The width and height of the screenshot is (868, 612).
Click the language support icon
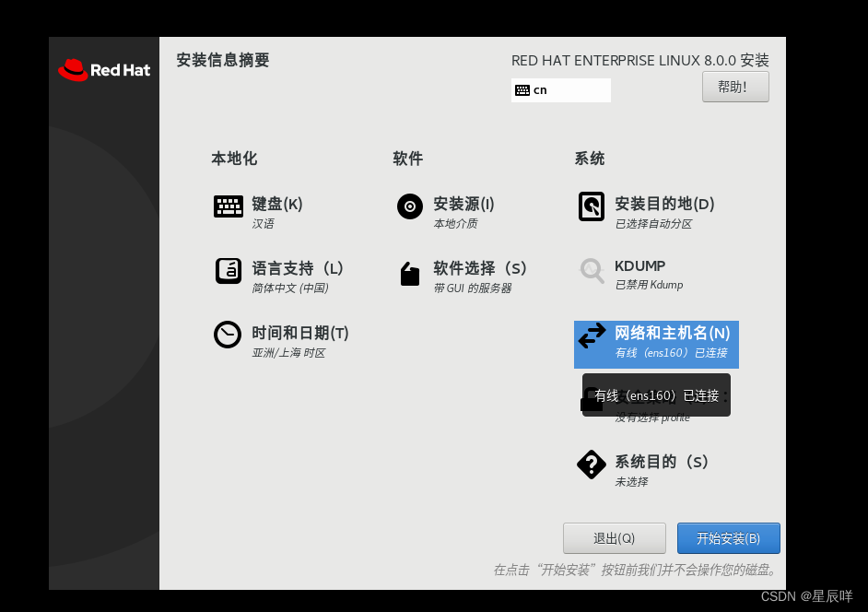pyautogui.click(x=229, y=271)
